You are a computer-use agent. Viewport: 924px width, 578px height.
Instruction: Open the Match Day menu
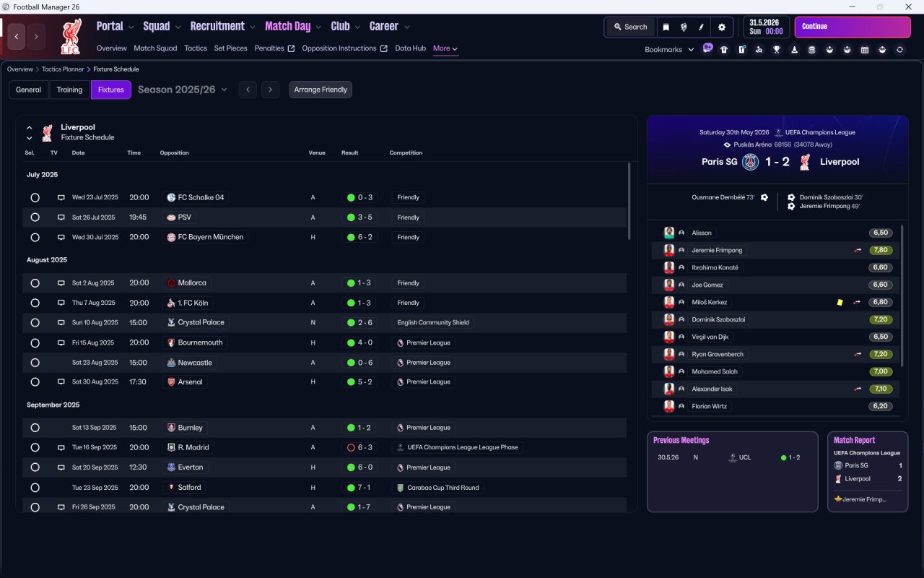coord(293,27)
